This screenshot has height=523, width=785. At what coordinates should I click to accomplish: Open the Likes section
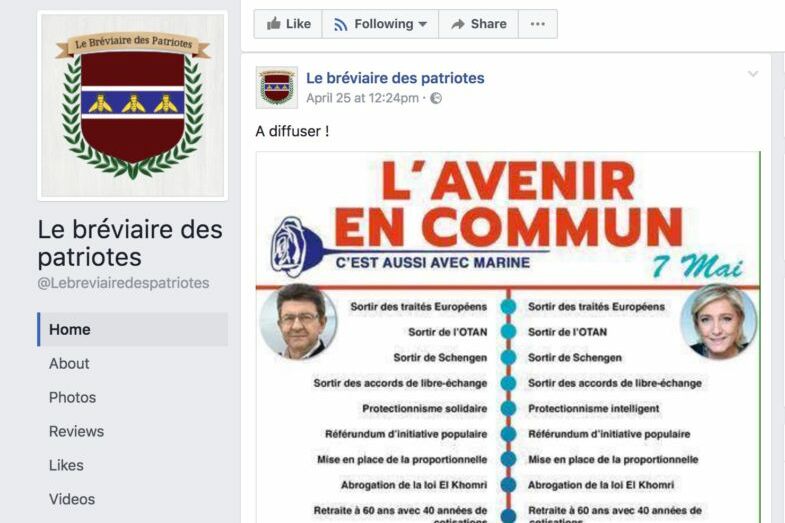[x=66, y=465]
